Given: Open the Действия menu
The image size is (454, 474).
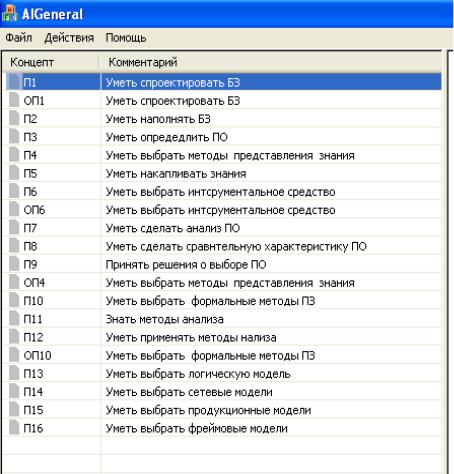Looking at the screenshot, I should (69, 38).
